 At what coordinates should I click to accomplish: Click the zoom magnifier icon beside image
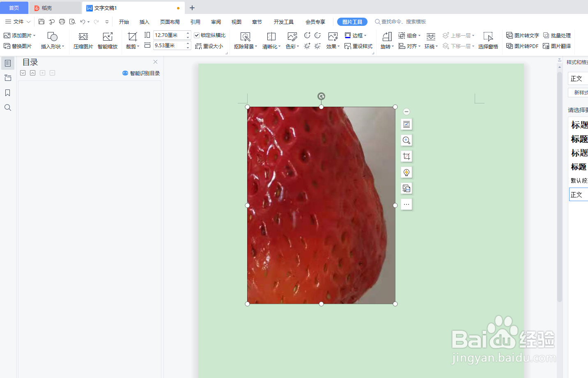[407, 140]
